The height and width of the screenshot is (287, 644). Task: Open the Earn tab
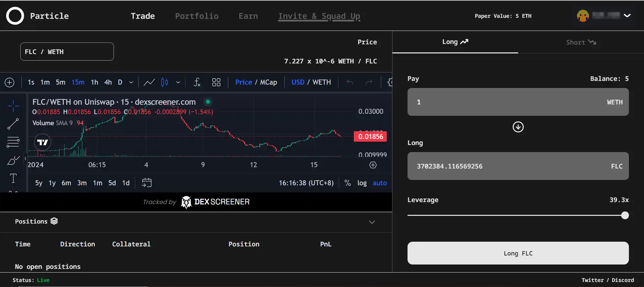(x=248, y=16)
